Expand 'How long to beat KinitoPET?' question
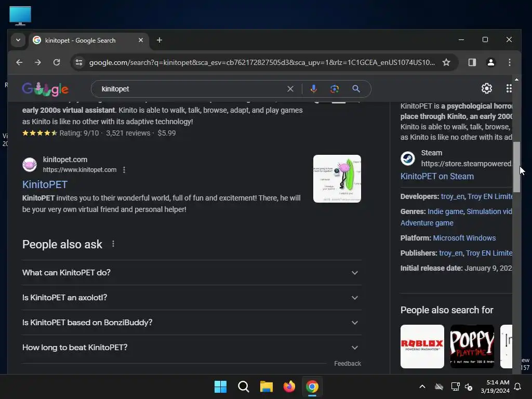Viewport: 532px width, 399px height. pos(192,348)
